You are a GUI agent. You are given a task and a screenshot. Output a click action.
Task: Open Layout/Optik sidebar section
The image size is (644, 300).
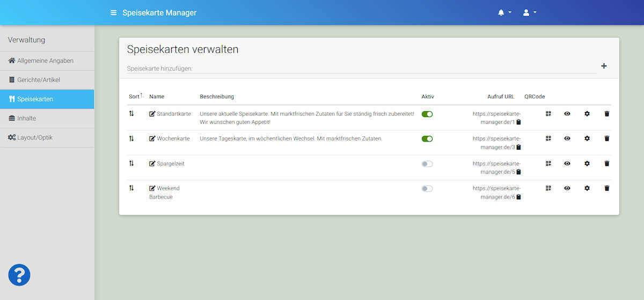[35, 137]
